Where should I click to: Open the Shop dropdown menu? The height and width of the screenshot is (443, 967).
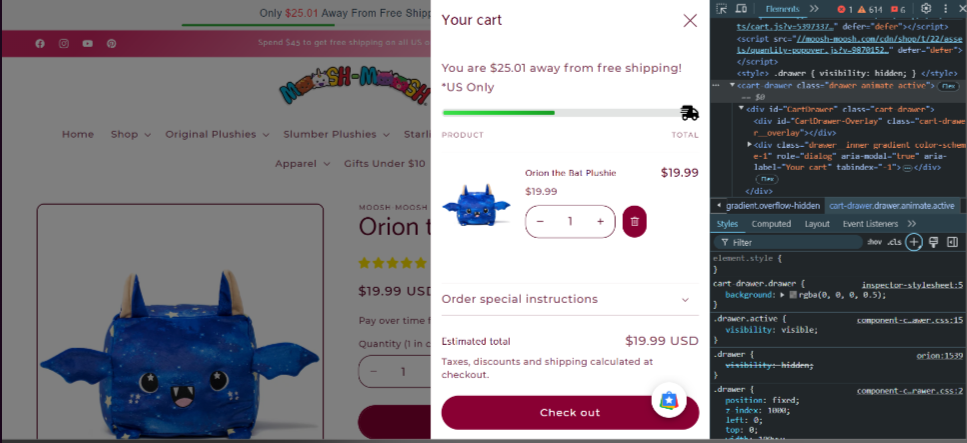pos(131,134)
